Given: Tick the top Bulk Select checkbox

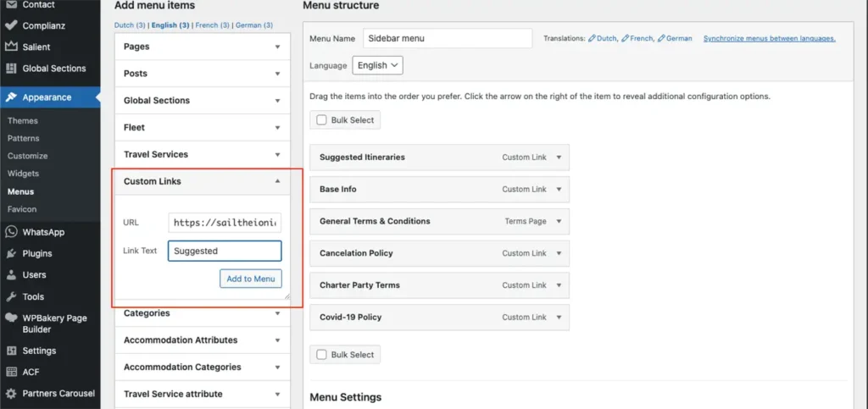Looking at the screenshot, I should coord(321,120).
